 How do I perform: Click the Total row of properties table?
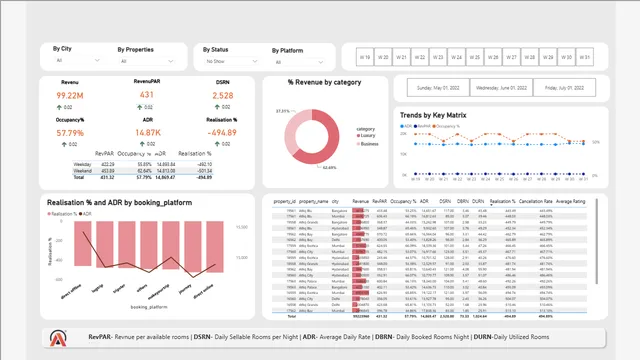[x=429, y=316]
